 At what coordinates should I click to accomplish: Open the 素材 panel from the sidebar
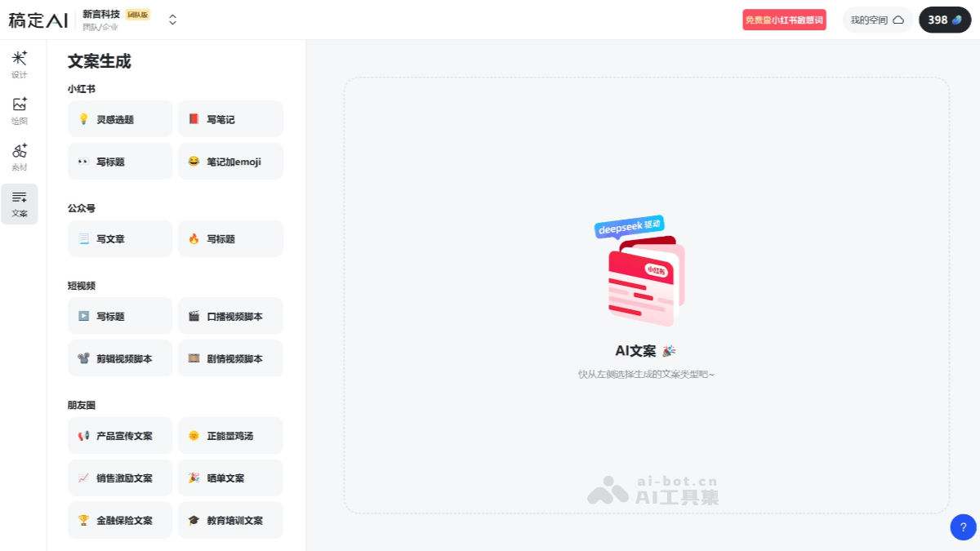[x=20, y=156]
